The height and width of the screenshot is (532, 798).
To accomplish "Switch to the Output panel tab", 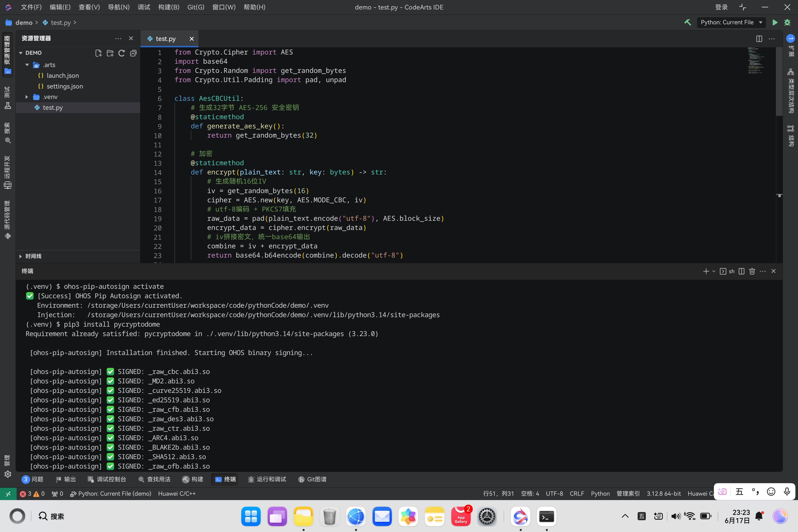I will [66, 479].
